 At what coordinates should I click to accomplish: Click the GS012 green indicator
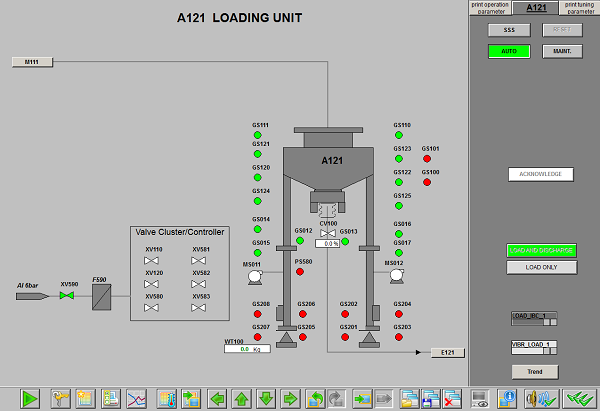(300, 241)
